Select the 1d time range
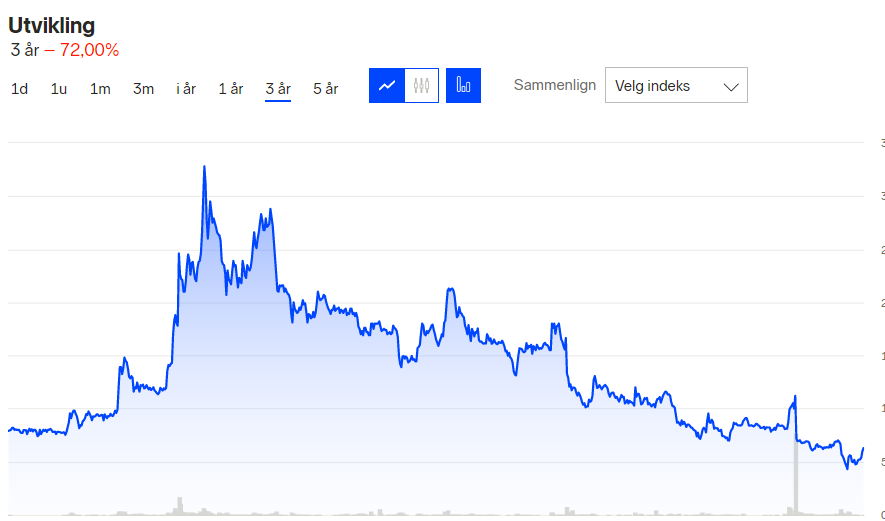 [19, 89]
